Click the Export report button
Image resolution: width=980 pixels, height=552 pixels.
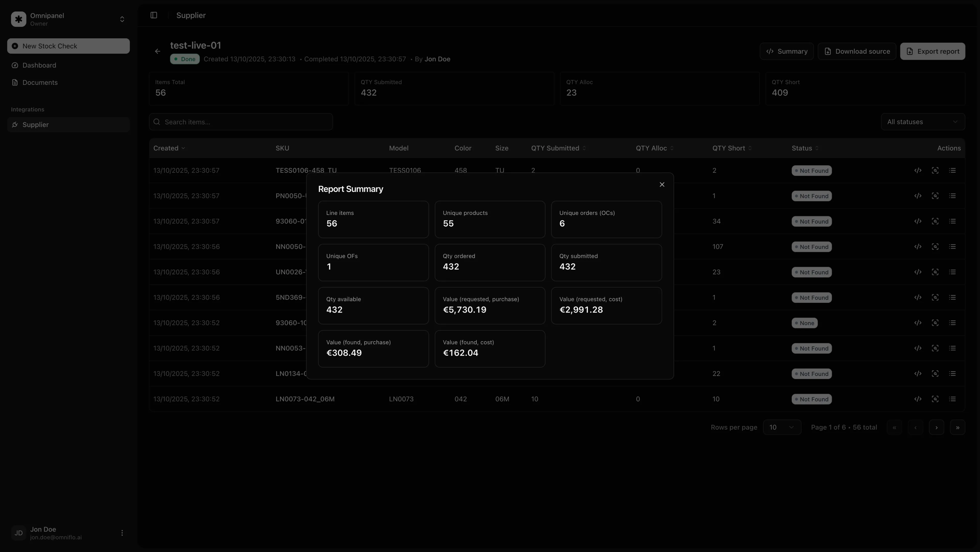pos(932,51)
